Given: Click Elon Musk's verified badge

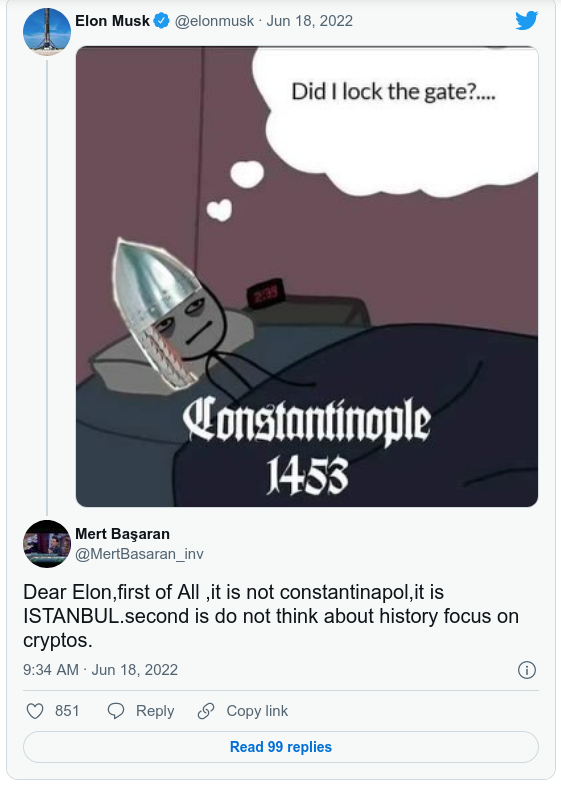Looking at the screenshot, I should 162,21.
